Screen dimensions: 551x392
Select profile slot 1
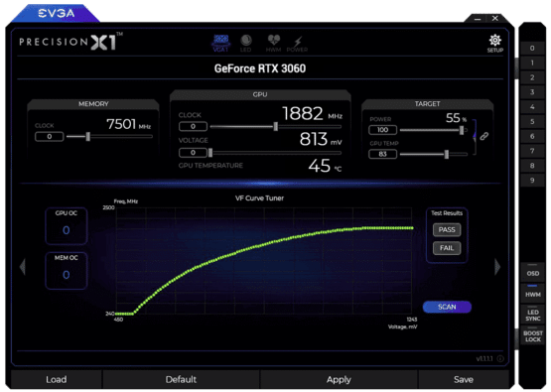pyautogui.click(x=532, y=63)
